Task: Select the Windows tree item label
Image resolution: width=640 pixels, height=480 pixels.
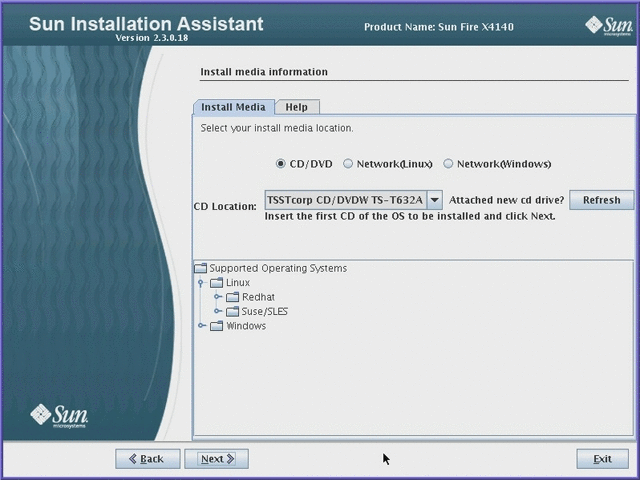Action: click(246, 326)
